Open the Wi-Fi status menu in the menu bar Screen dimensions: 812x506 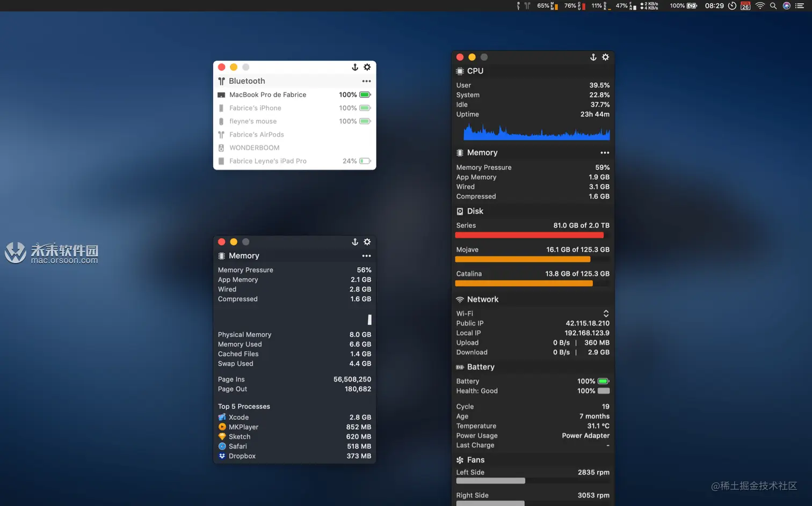(x=760, y=6)
